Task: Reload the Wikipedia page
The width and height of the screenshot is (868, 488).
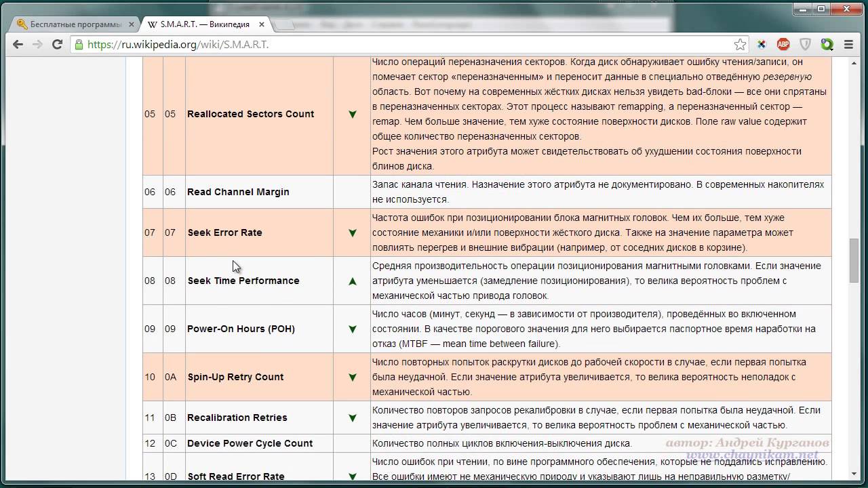Action: tap(58, 45)
